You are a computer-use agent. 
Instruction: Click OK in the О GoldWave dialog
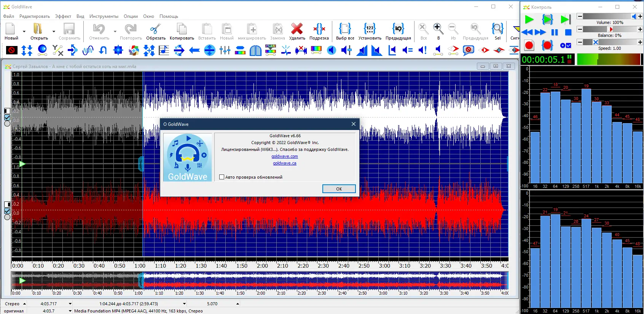[x=339, y=189]
